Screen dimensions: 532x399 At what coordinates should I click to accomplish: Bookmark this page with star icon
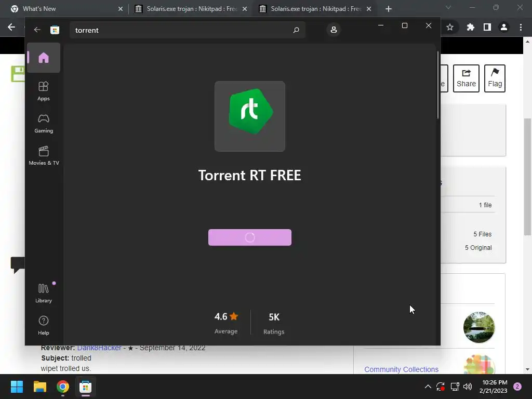point(450,27)
